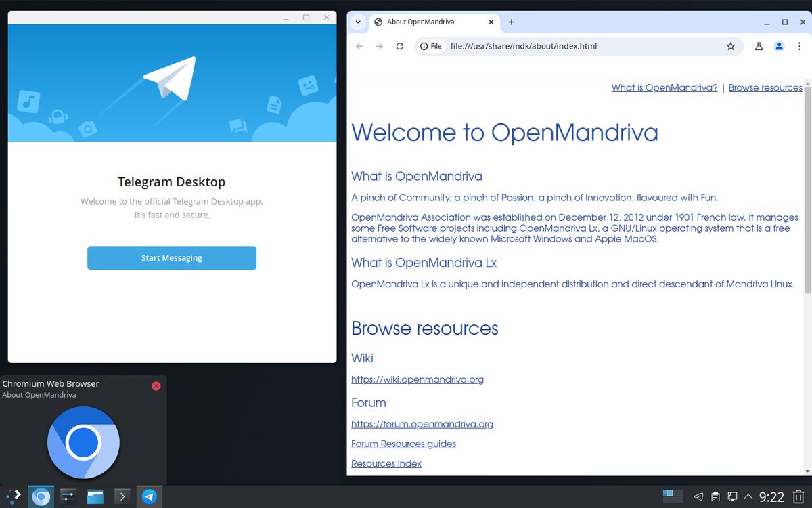Open the virtual desktop pager
Viewport: 812px width, 508px height.
point(672,497)
